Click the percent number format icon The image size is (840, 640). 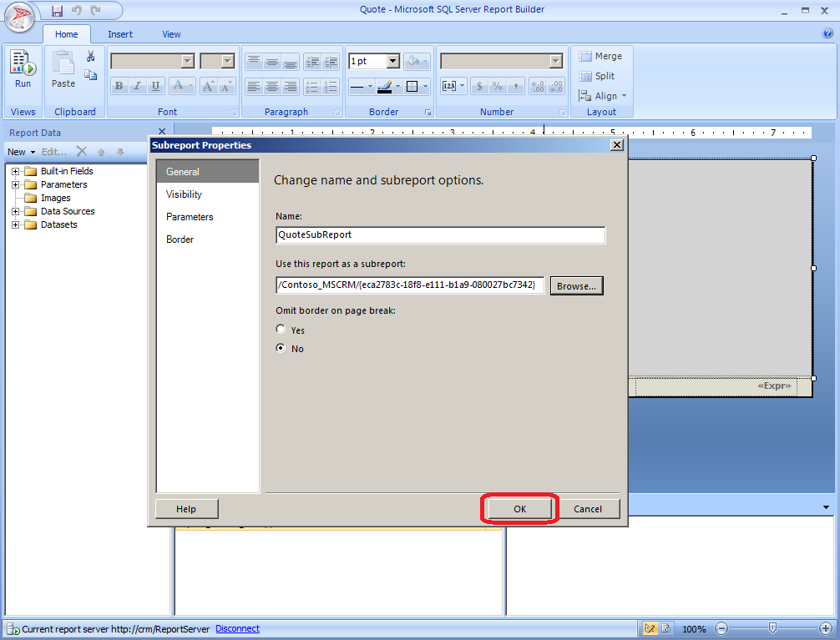[498, 86]
